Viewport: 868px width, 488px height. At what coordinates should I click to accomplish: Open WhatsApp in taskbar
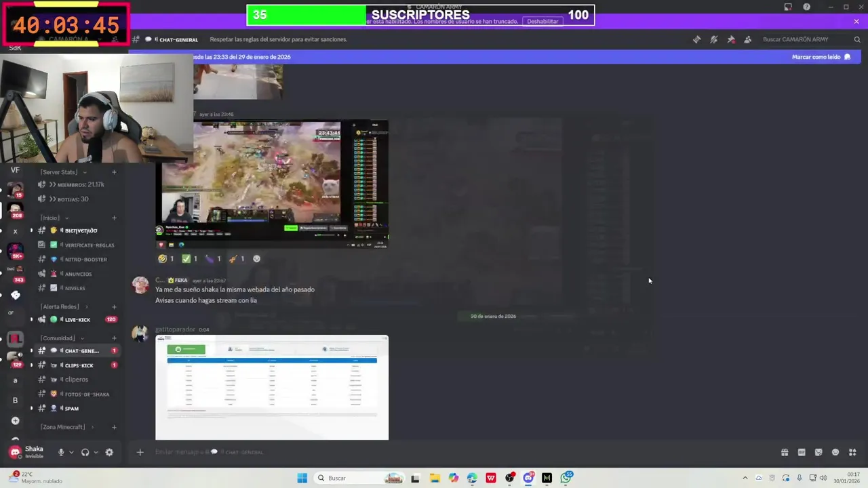567,478
